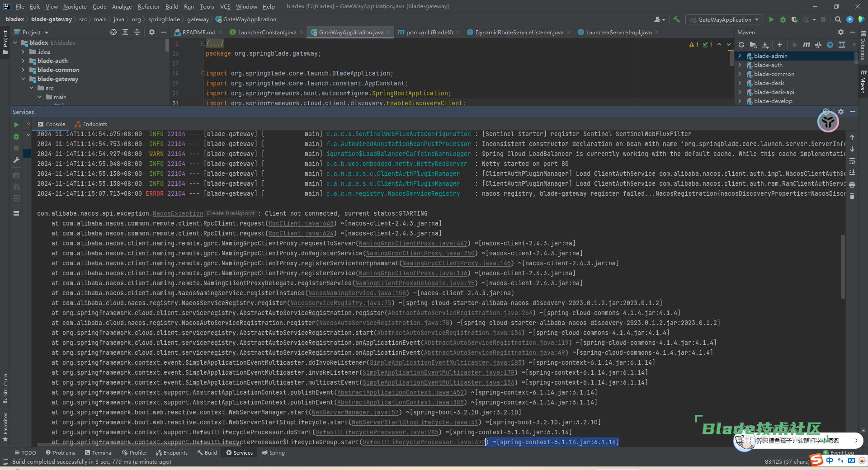Screen dimensions: 868x470
Task: Collapse blade-gateway folder in the Project tree
Action: pos(23,79)
